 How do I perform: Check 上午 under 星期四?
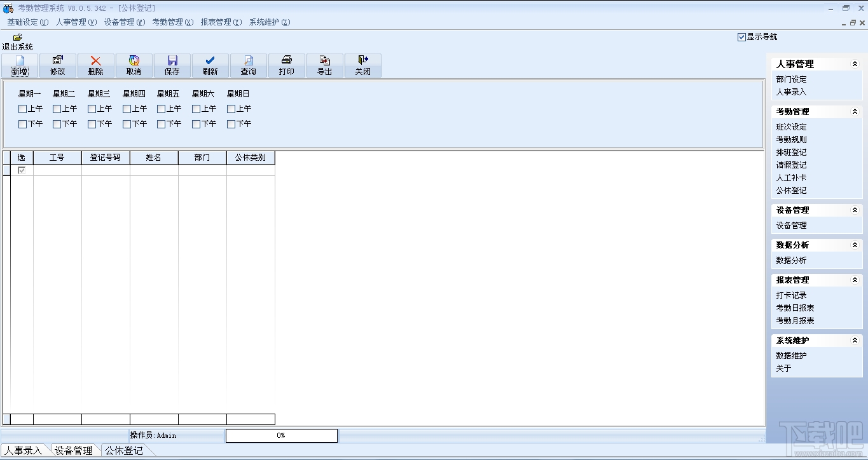(x=127, y=109)
